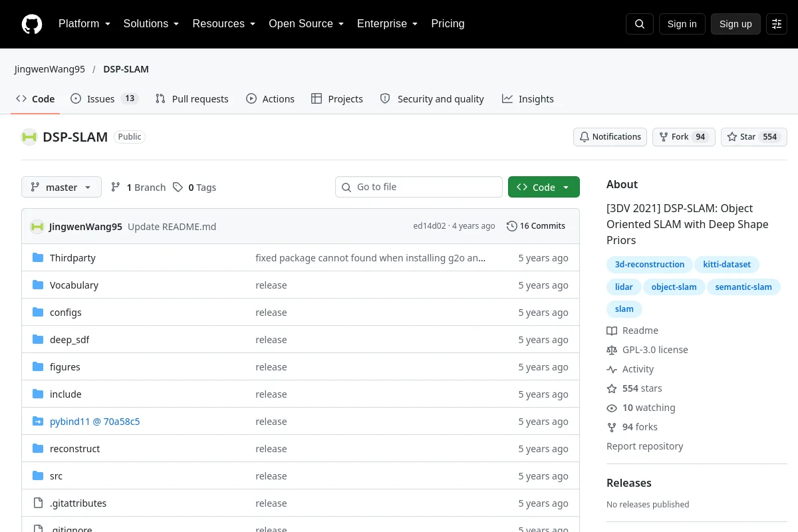Open the kitti-dataset topic tag

point(727,265)
